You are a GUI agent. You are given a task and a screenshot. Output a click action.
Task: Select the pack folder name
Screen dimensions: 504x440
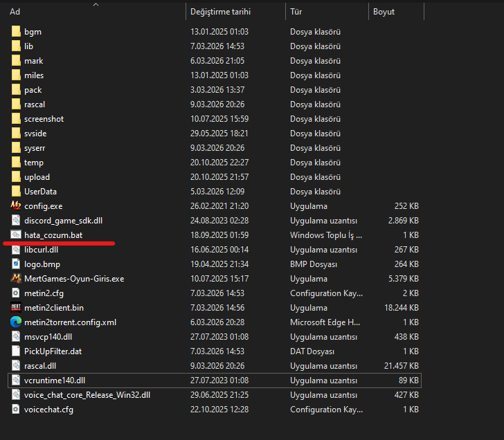click(33, 90)
